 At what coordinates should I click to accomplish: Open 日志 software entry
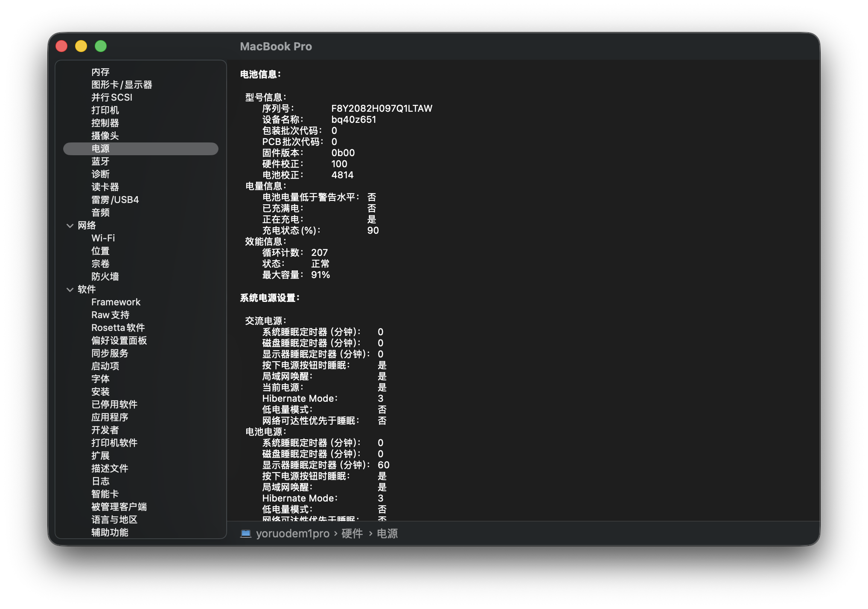click(x=100, y=481)
